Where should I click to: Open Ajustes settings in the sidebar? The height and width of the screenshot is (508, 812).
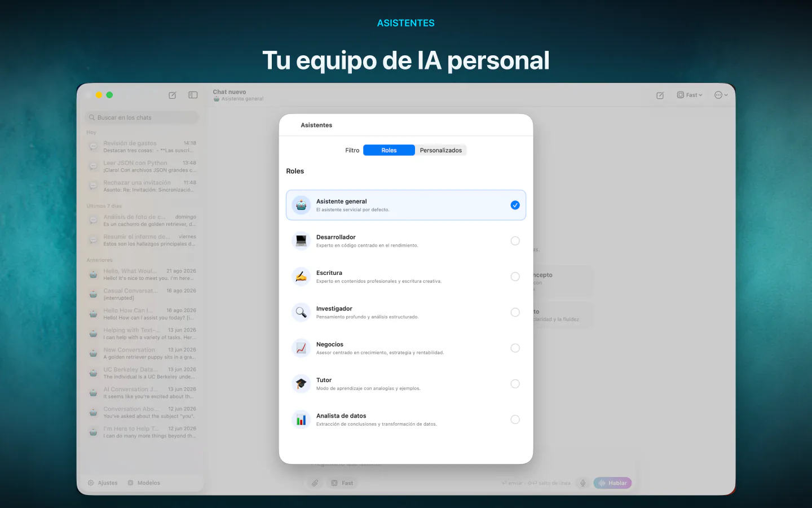tap(103, 483)
